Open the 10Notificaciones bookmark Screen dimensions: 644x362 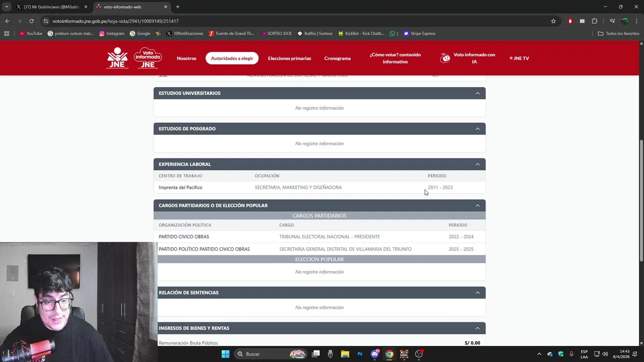coord(185,34)
